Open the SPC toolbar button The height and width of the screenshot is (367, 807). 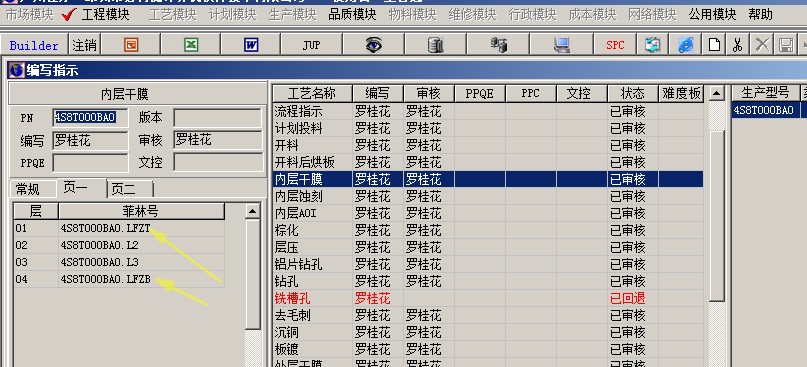tap(615, 45)
